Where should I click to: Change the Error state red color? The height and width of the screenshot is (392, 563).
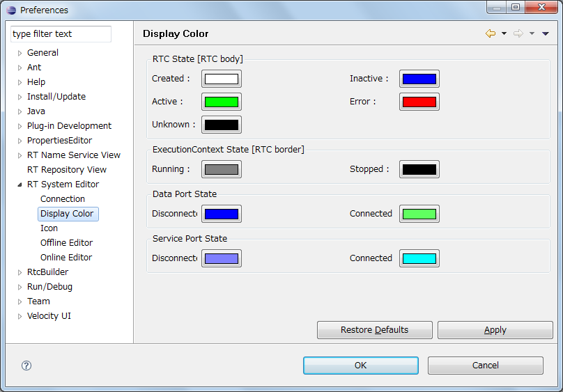tap(419, 102)
